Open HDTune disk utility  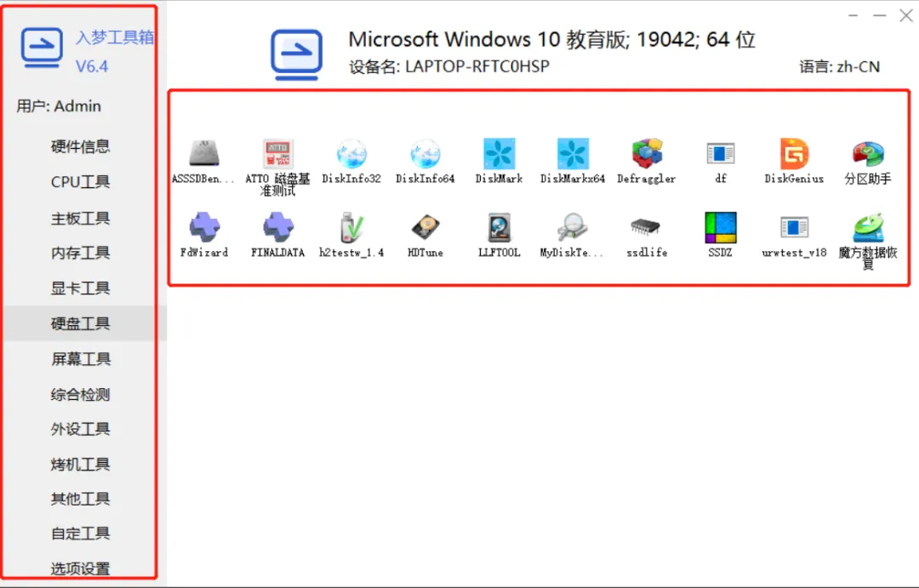[x=425, y=227]
